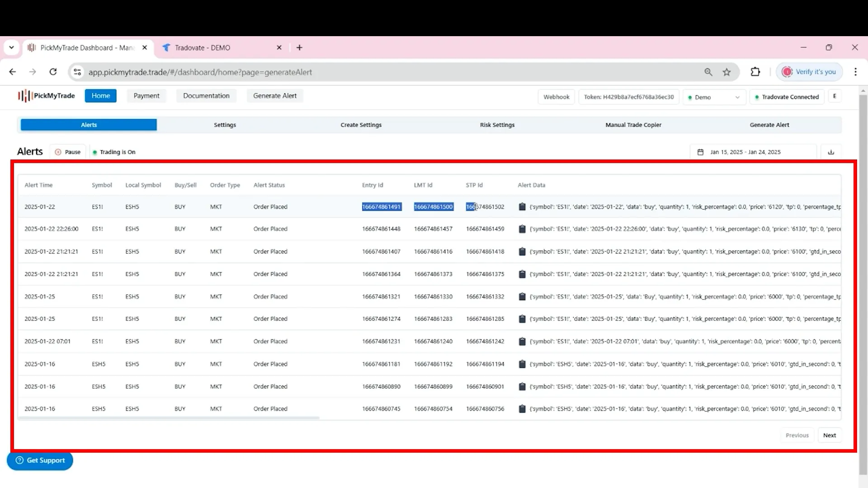
Task: Open a new browser tab
Action: click(299, 47)
